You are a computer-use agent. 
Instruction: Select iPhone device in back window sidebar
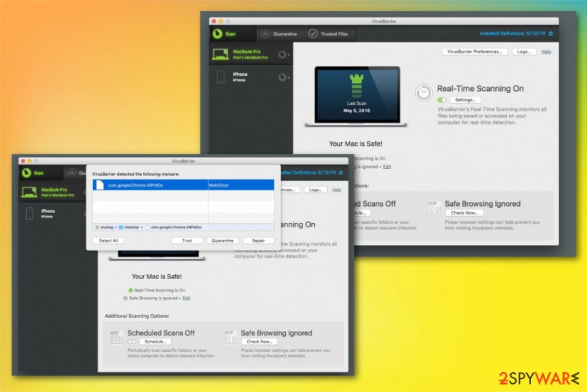251,77
